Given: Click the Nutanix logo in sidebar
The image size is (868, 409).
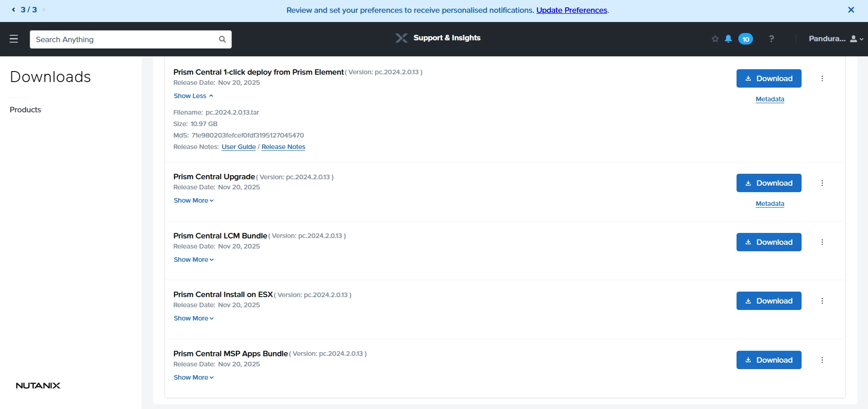Looking at the screenshot, I should coord(38,386).
